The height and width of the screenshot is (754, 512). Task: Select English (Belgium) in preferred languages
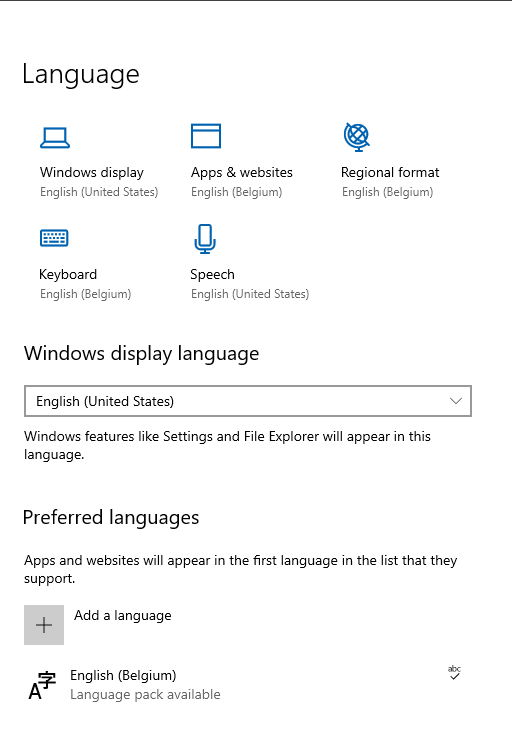click(123, 675)
